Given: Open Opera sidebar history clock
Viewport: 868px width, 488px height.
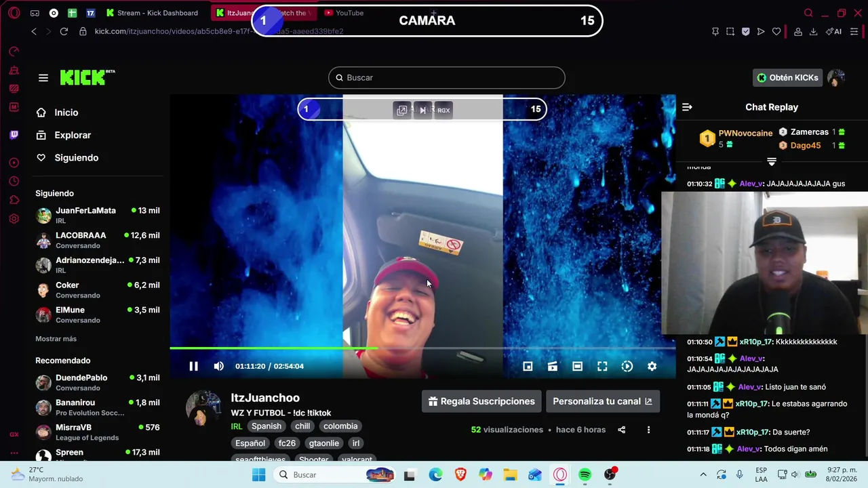Looking at the screenshot, I should (14, 182).
